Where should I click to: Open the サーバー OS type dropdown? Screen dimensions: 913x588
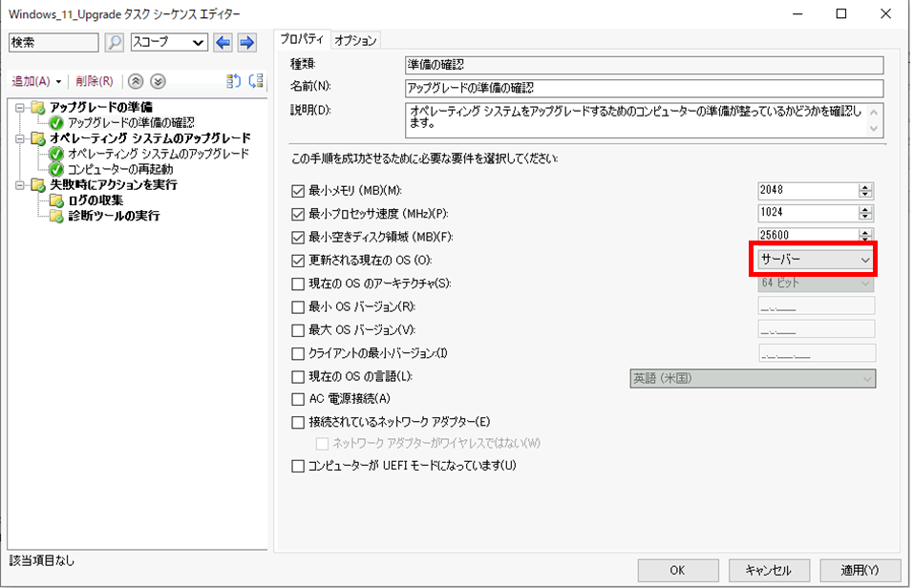[816, 260]
